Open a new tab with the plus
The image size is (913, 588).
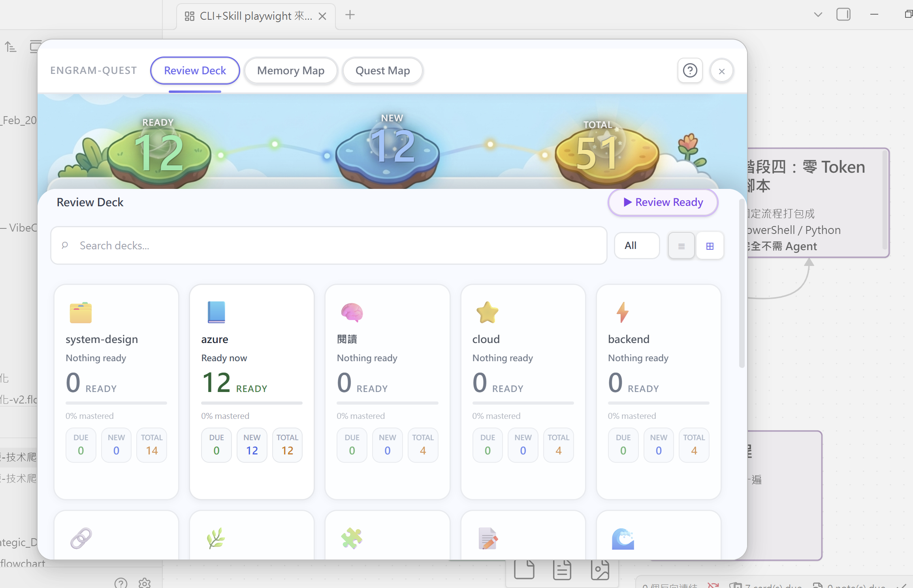pyautogui.click(x=350, y=15)
